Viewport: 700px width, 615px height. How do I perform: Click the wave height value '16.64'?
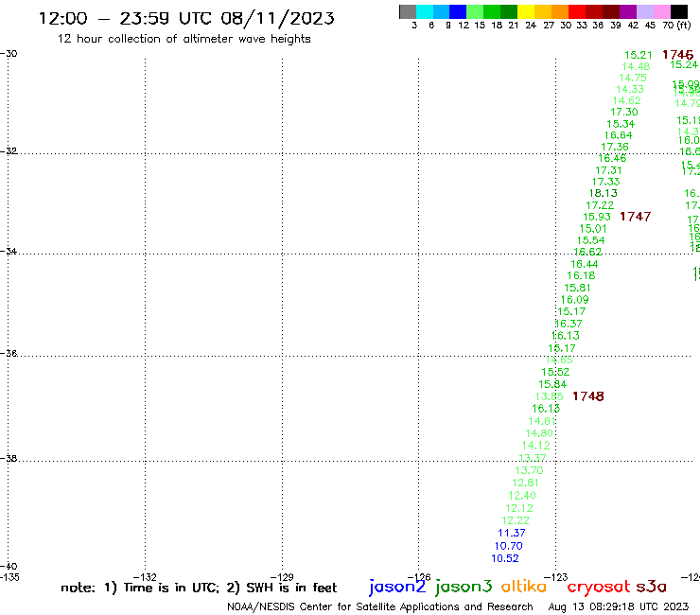pyautogui.click(x=619, y=135)
